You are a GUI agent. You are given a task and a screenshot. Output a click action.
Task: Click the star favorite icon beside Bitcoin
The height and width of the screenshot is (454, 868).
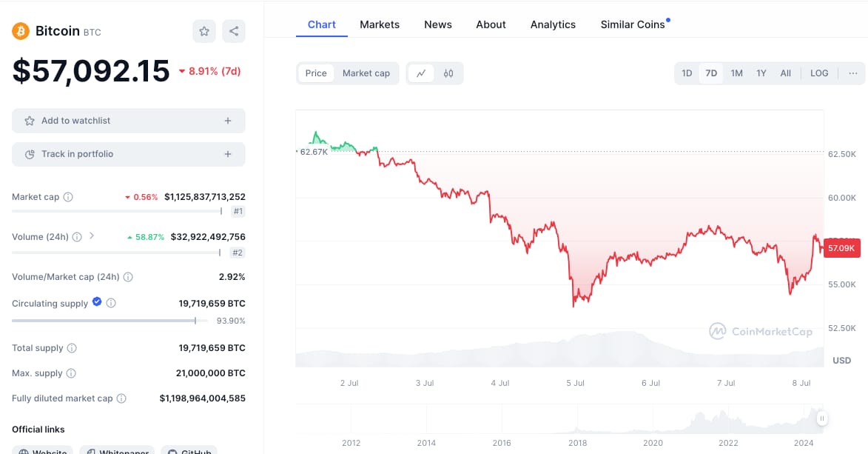pyautogui.click(x=204, y=31)
